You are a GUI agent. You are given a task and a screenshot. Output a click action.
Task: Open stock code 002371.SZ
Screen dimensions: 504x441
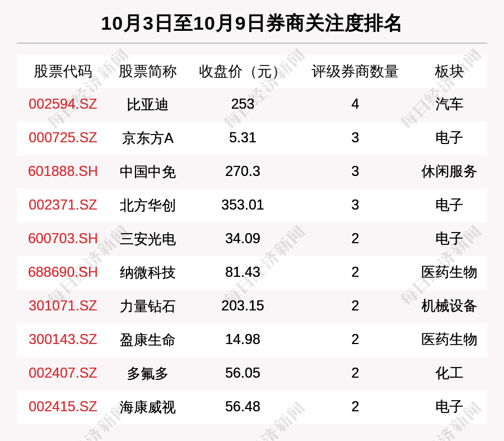coord(63,205)
